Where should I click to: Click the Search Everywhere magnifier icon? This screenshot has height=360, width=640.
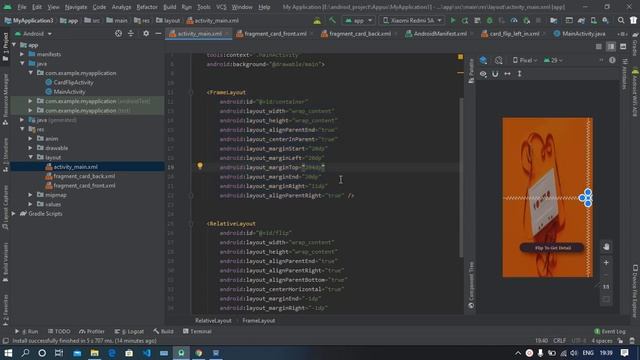(x=621, y=20)
